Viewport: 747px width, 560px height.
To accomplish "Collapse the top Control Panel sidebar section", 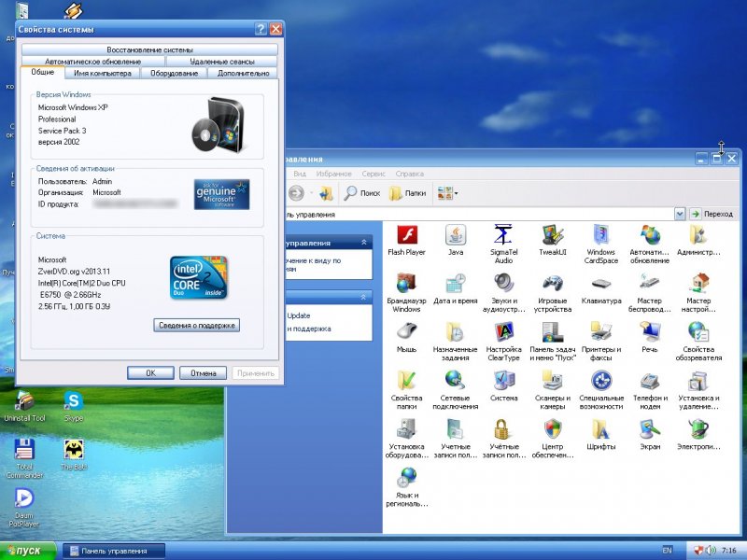I will (x=364, y=243).
